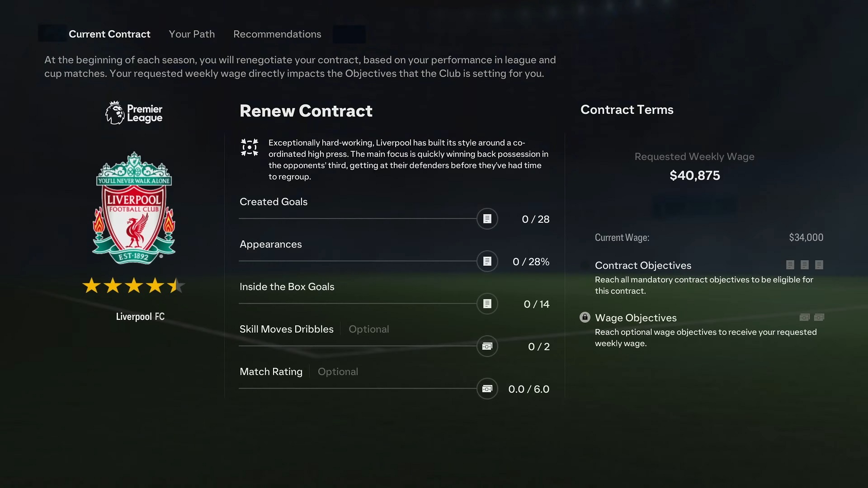Select the Current Contract tab
The height and width of the screenshot is (488, 868).
(x=109, y=33)
